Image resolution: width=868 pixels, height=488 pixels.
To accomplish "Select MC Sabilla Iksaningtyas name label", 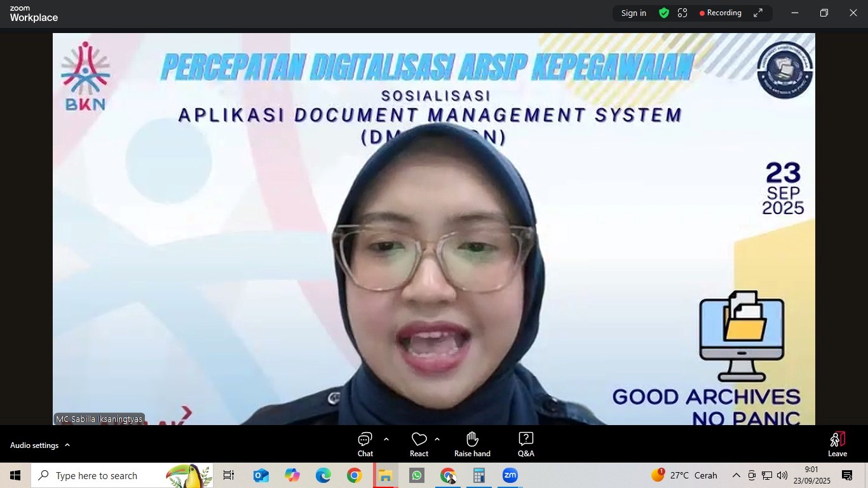I will pos(99,419).
